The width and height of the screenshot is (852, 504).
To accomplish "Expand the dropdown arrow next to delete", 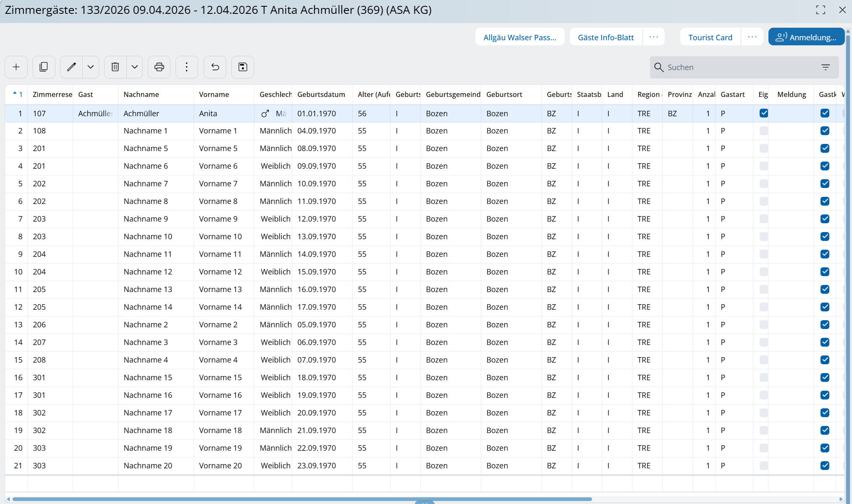I will pos(135,67).
